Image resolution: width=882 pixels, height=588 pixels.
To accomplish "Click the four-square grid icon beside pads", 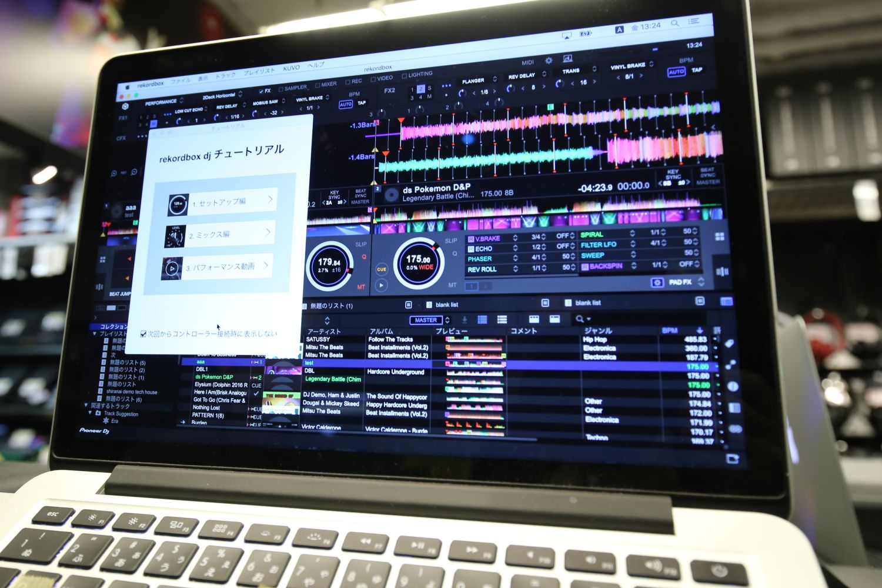I will 720,236.
